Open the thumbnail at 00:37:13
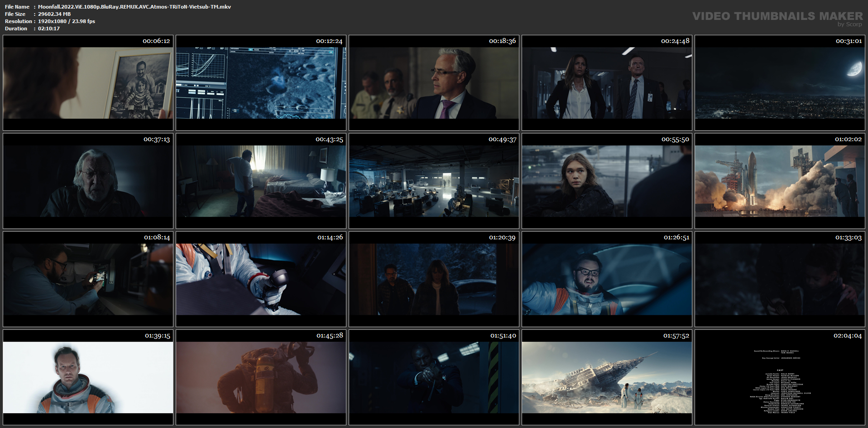The width and height of the screenshot is (868, 428). click(88, 181)
